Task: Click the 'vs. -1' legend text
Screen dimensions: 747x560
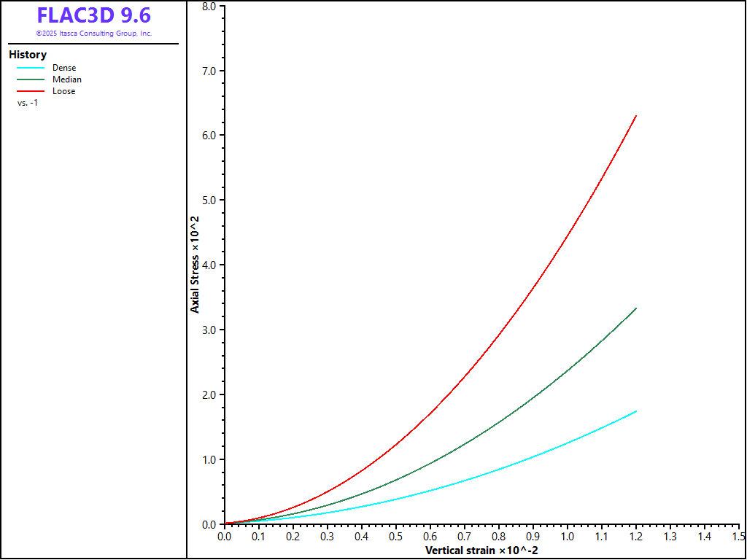Action: click(x=28, y=103)
